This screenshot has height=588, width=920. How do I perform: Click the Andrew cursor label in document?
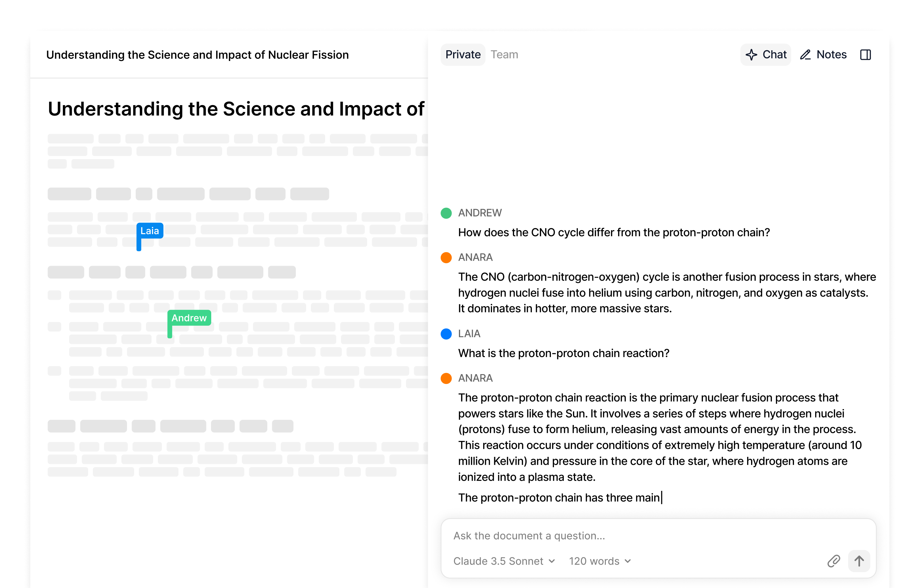189,318
